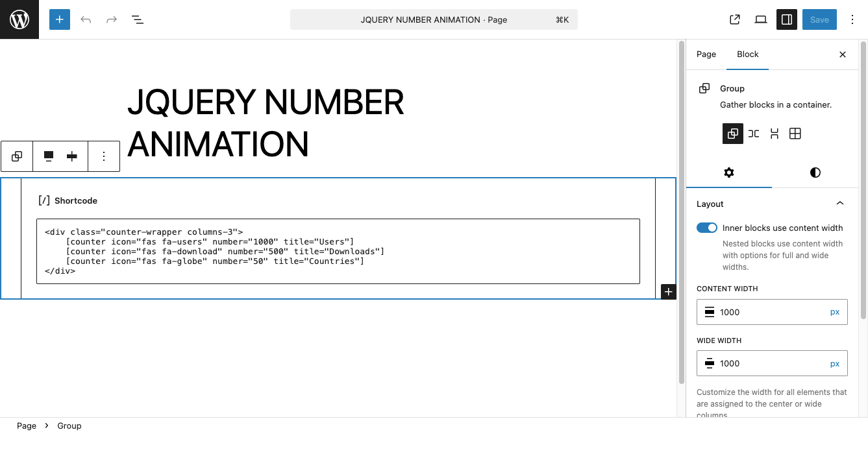Select the Stack variation icon
The height and width of the screenshot is (454, 868).
click(x=774, y=134)
